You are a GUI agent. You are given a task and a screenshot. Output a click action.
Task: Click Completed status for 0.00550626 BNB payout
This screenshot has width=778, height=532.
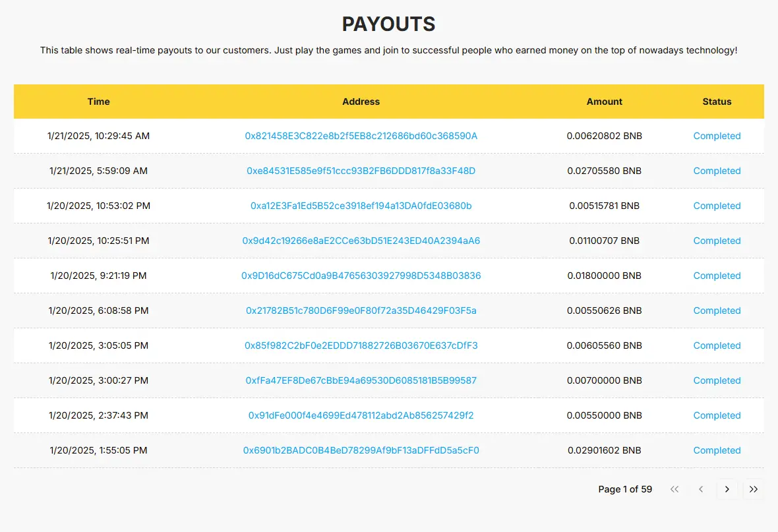tap(717, 310)
